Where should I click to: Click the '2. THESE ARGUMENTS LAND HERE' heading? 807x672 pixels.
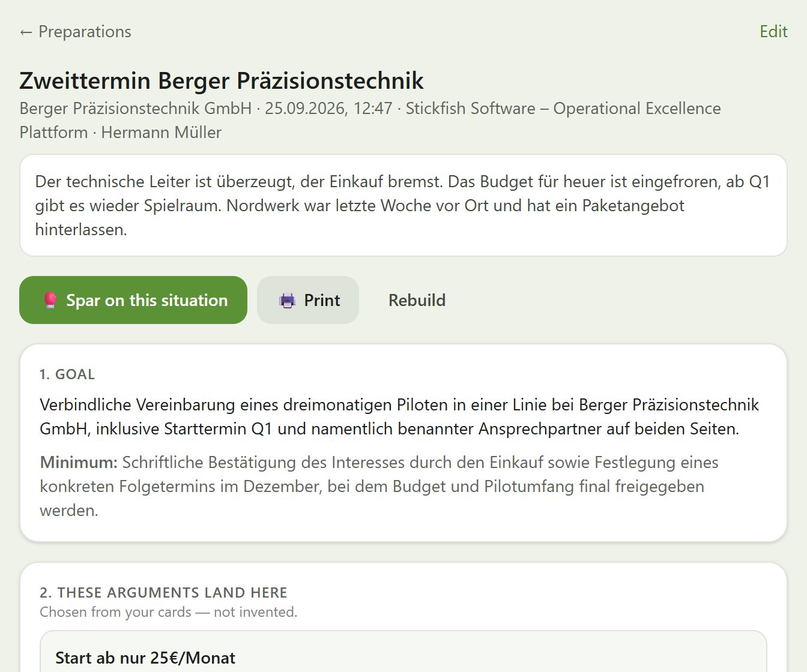pos(163,593)
